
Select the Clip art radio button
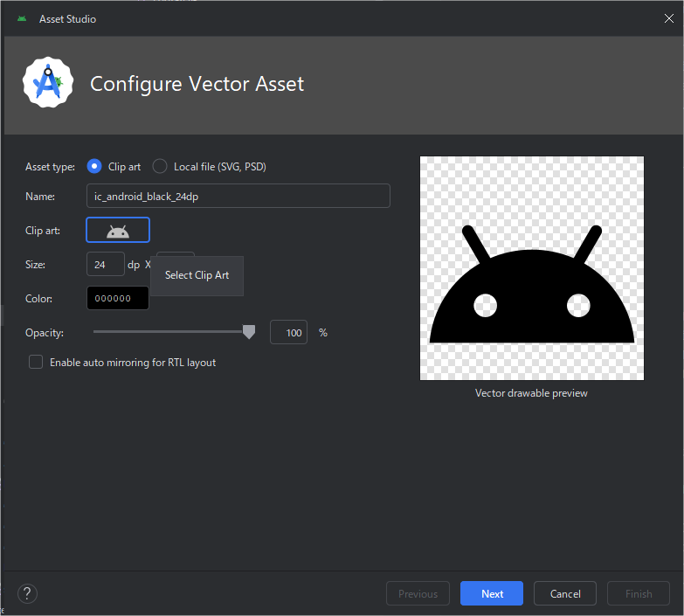[94, 167]
